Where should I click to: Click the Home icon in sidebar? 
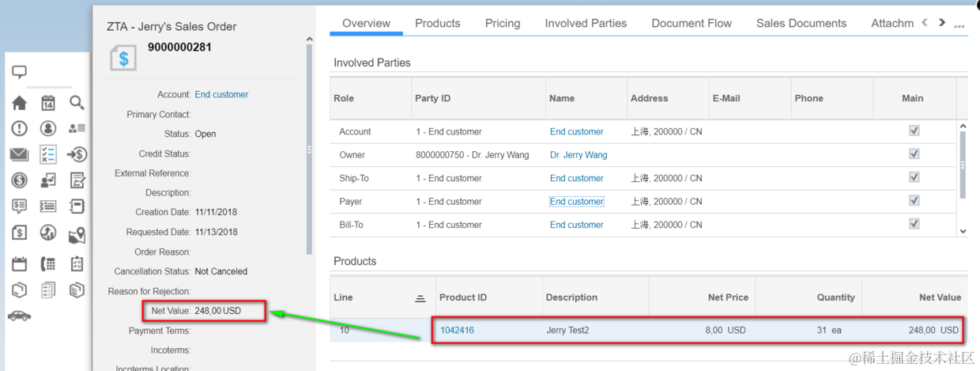(19, 103)
